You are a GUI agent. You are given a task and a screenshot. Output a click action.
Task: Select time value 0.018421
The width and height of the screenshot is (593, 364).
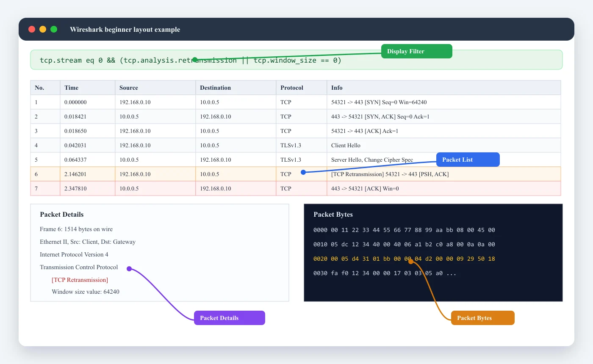(75, 116)
